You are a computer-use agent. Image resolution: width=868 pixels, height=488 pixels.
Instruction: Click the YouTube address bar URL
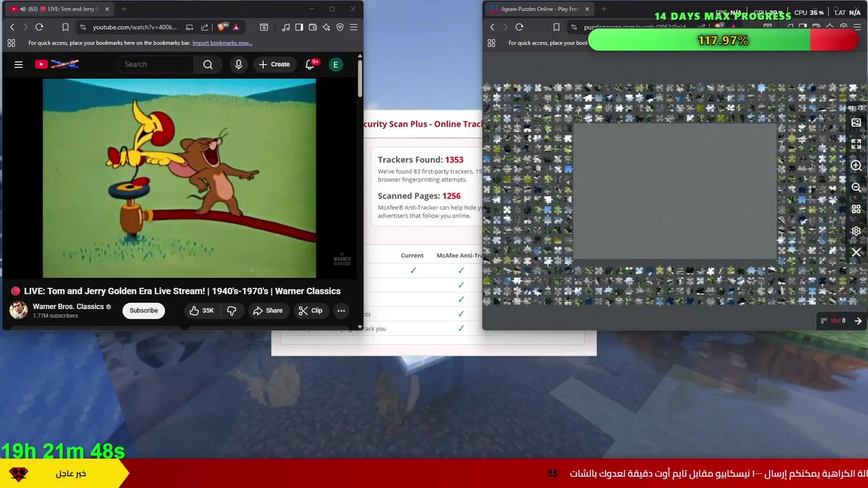pos(135,27)
